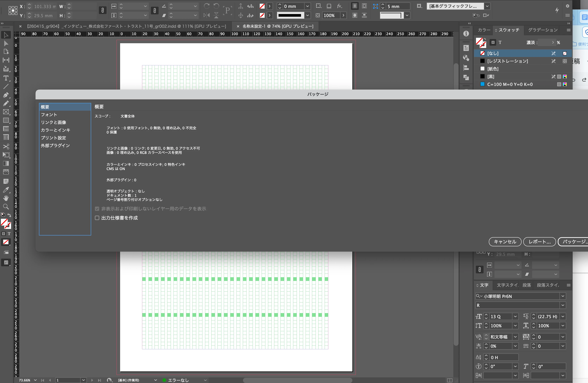Open the Info panel icon
This screenshot has width=588, height=383.
tap(466, 34)
